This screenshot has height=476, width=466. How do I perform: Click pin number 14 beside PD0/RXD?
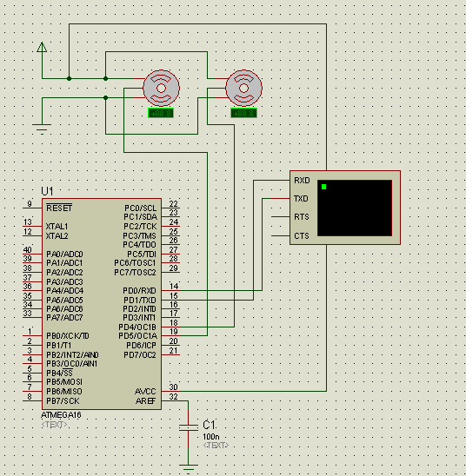(x=174, y=286)
